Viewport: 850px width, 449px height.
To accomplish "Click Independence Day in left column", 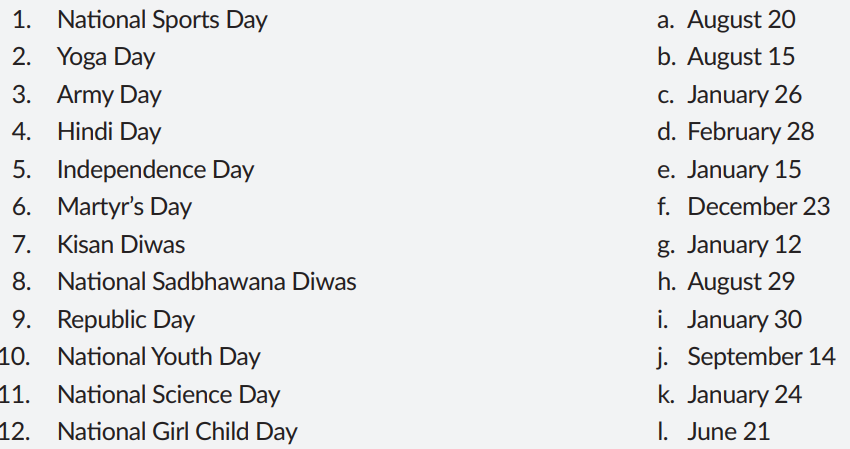I will pos(155,170).
